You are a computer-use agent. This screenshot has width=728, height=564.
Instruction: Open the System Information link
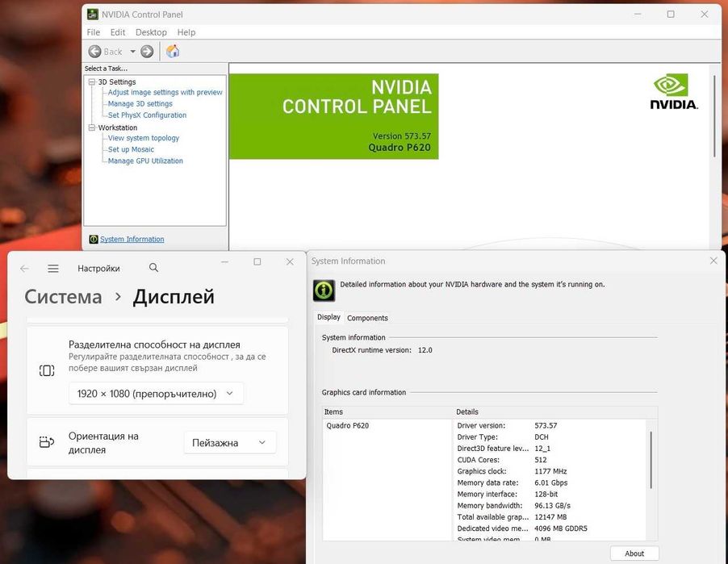coord(132,239)
